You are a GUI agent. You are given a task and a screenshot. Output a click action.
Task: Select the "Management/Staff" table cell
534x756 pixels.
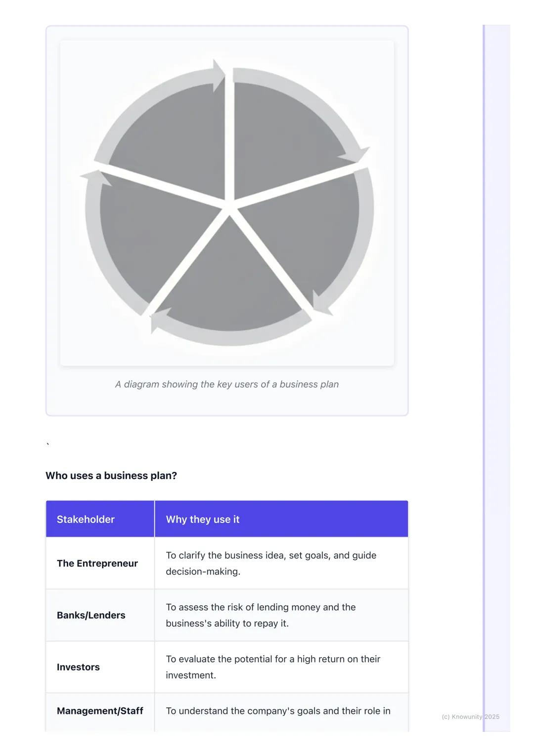pos(100,711)
